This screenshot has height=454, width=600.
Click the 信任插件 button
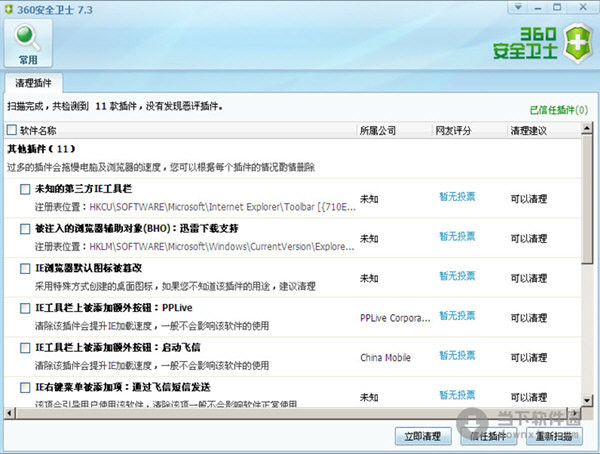coord(489,436)
